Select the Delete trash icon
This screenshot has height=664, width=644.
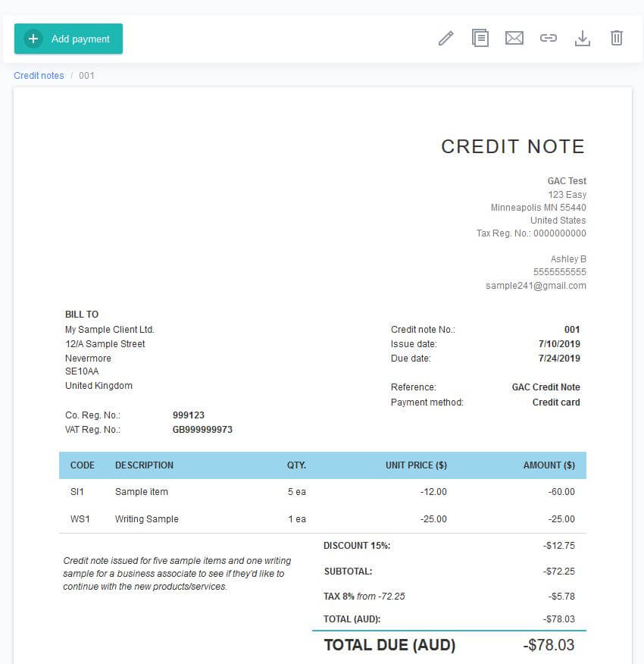click(617, 37)
